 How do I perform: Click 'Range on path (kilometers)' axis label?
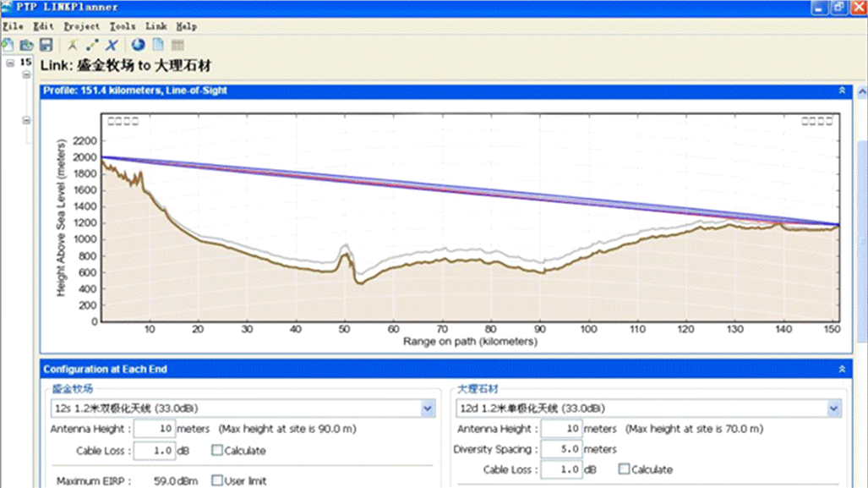(x=470, y=342)
